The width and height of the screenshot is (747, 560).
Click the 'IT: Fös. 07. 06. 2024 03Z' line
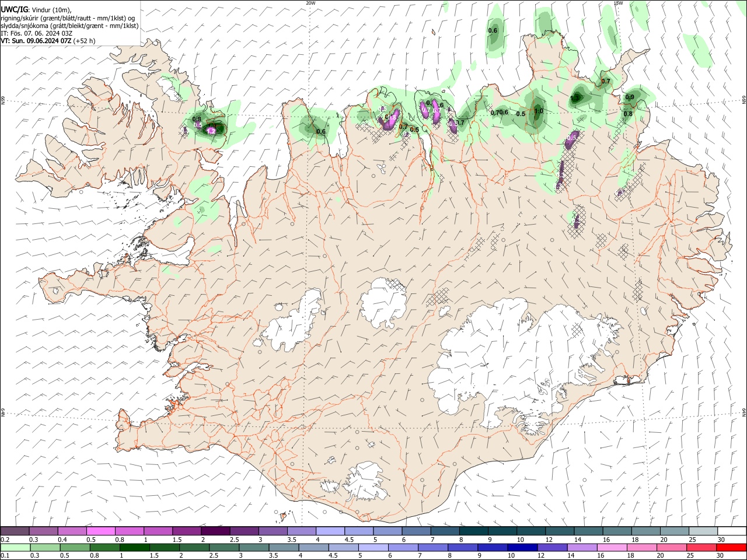tap(37, 33)
